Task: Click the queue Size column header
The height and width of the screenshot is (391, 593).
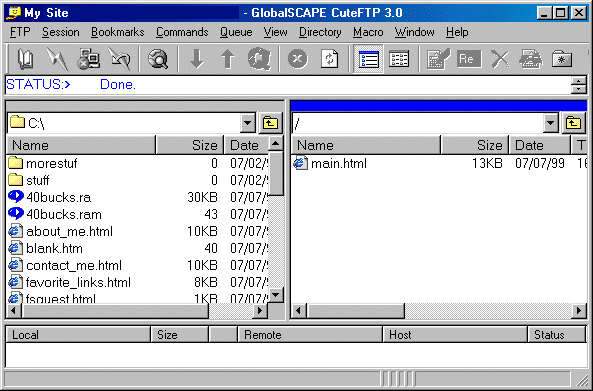Action: pyautogui.click(x=180, y=335)
